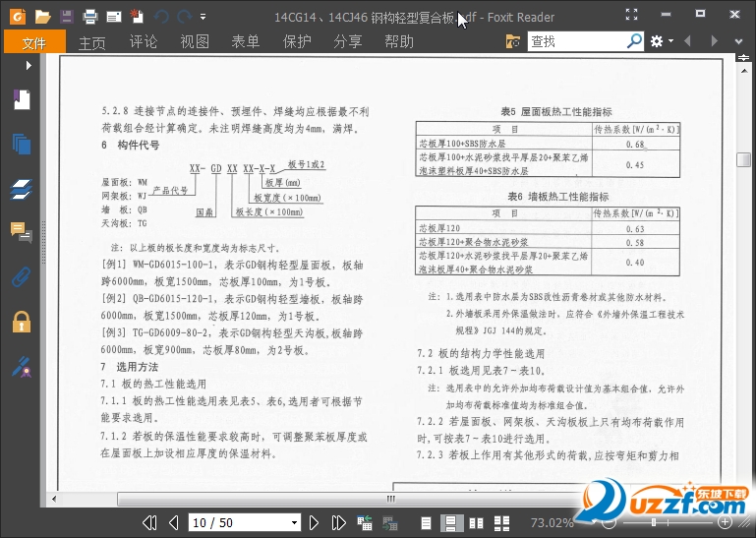Email the document with the envelope icon
756x538 pixels.
click(114, 18)
